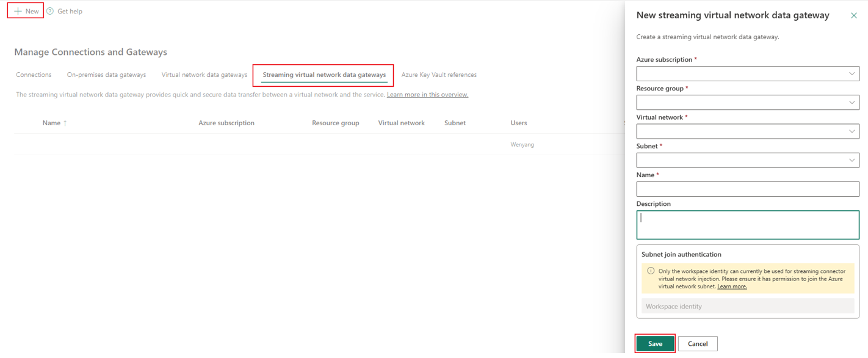This screenshot has width=868, height=358.
Task: Open the On-premises data gateways tab
Action: (106, 74)
